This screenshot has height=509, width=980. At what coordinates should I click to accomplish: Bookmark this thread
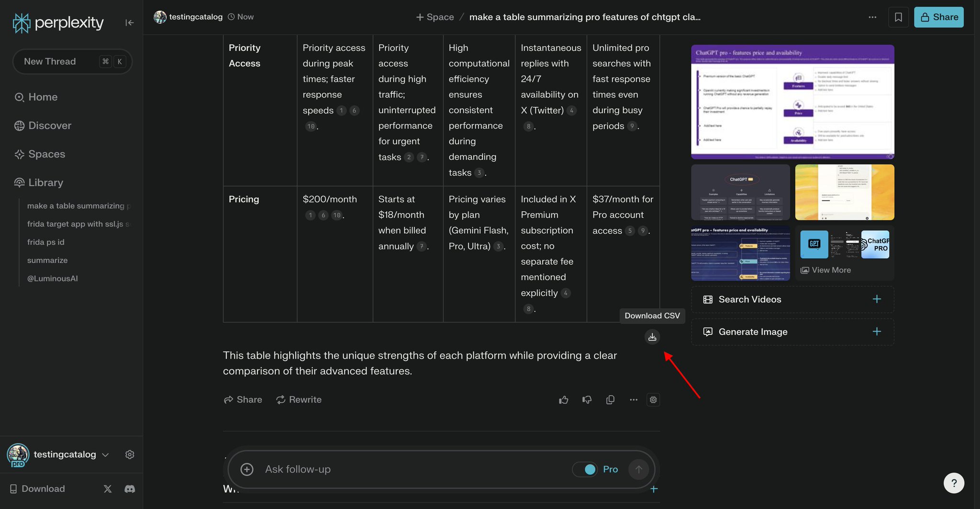pos(898,17)
